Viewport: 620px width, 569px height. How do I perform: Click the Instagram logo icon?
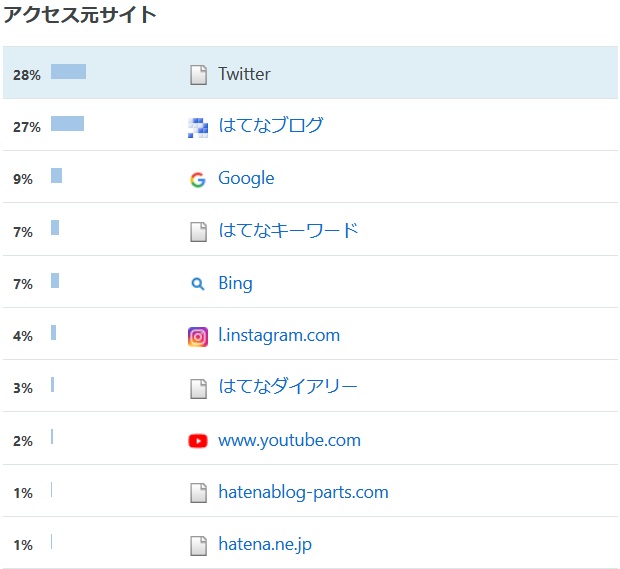[198, 337]
